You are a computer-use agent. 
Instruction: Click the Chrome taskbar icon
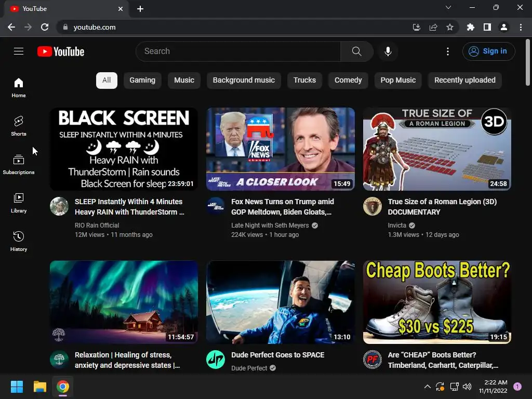click(63, 387)
